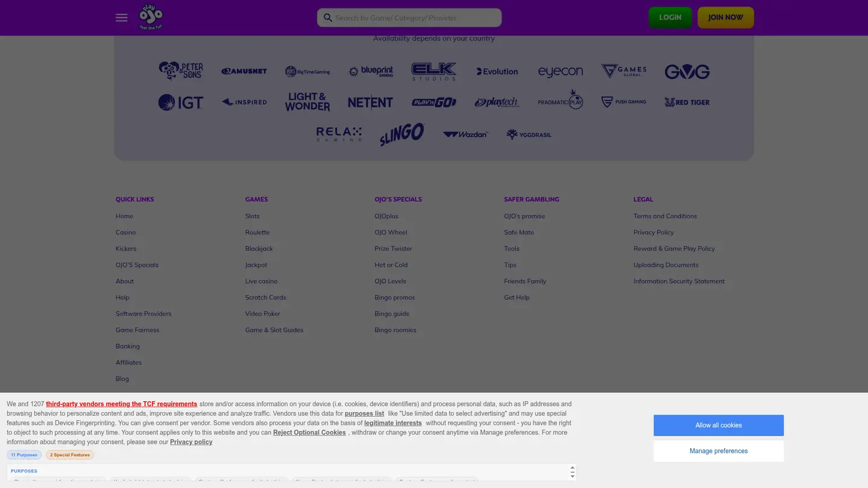Visit the Affiliates footer link

click(128, 363)
